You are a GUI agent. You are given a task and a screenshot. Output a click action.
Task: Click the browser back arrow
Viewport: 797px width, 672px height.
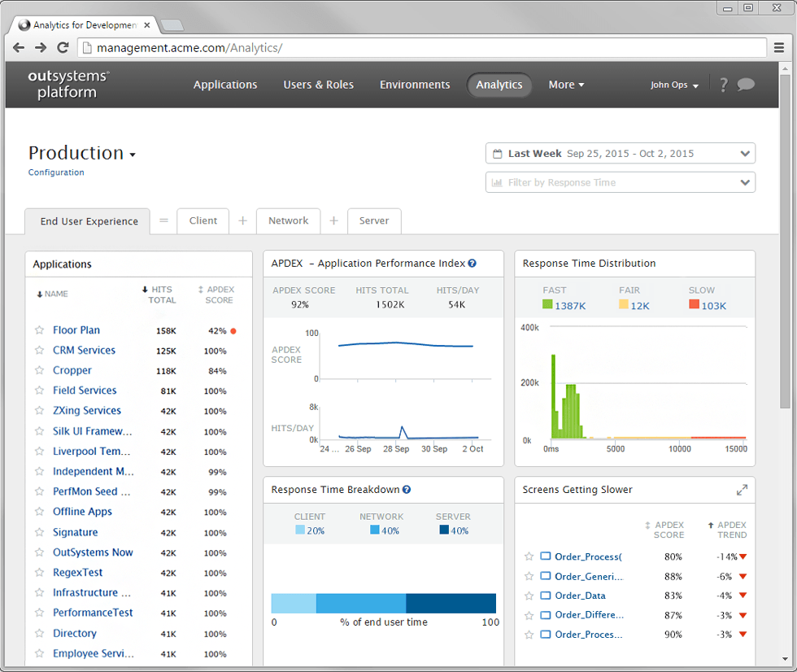pyautogui.click(x=19, y=48)
